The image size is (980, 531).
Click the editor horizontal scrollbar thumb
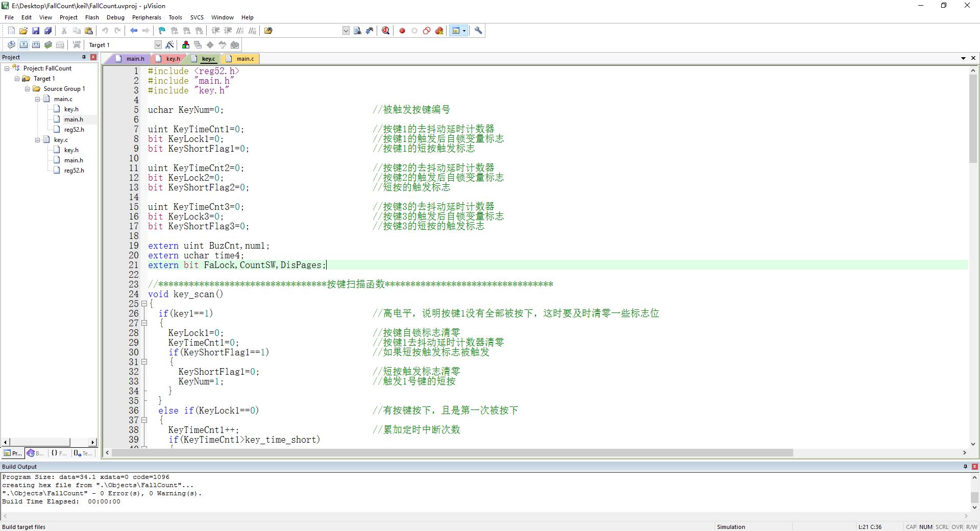point(452,453)
